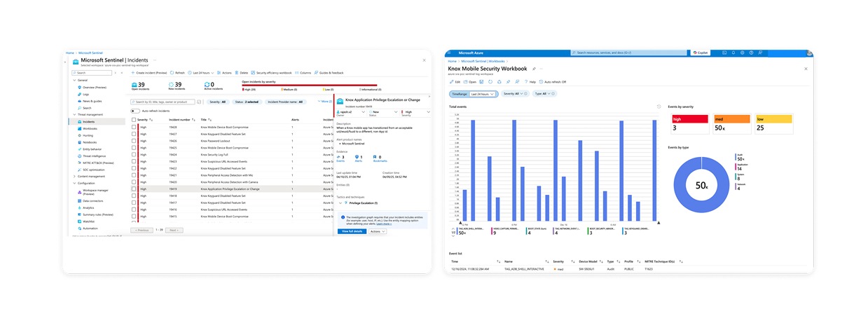Image resolution: width=868 pixels, height=314 pixels.
Task: Open MITRE ATT&CK (Preview) in sidebar
Action: (97, 163)
